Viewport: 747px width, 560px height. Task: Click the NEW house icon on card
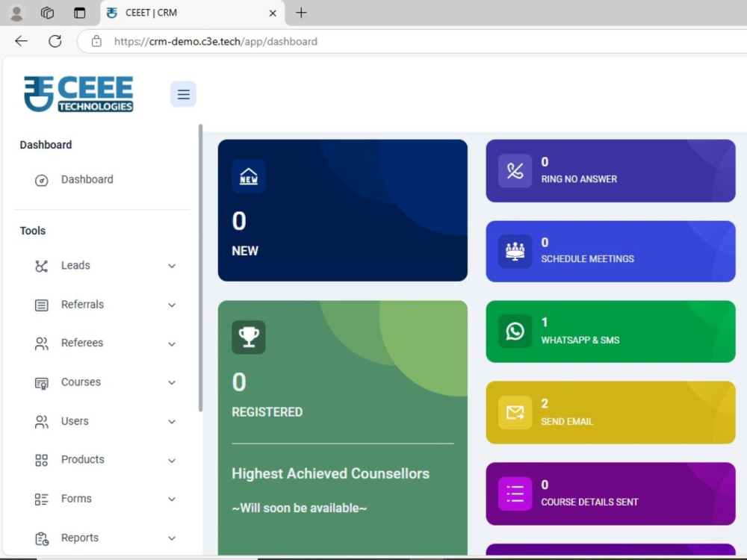tap(249, 176)
